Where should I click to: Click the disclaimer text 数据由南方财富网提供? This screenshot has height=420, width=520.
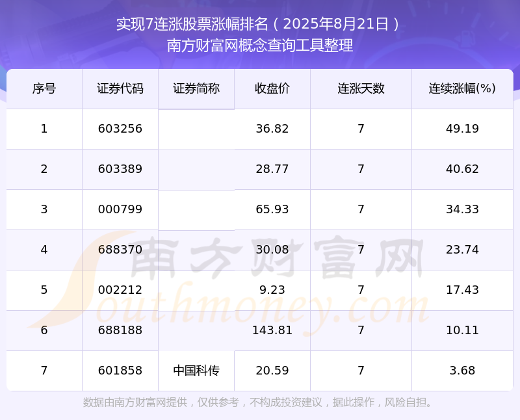135,402
